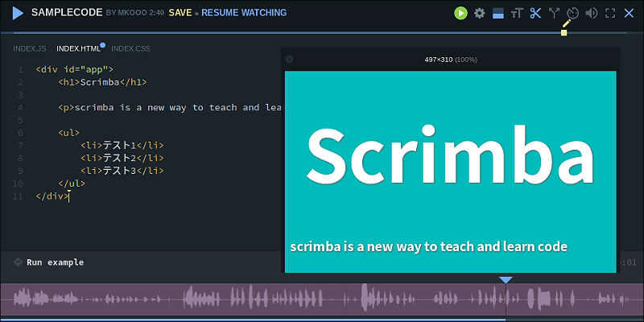Click the thin top progress bar
This screenshot has width=644, height=322.
(x=320, y=32)
